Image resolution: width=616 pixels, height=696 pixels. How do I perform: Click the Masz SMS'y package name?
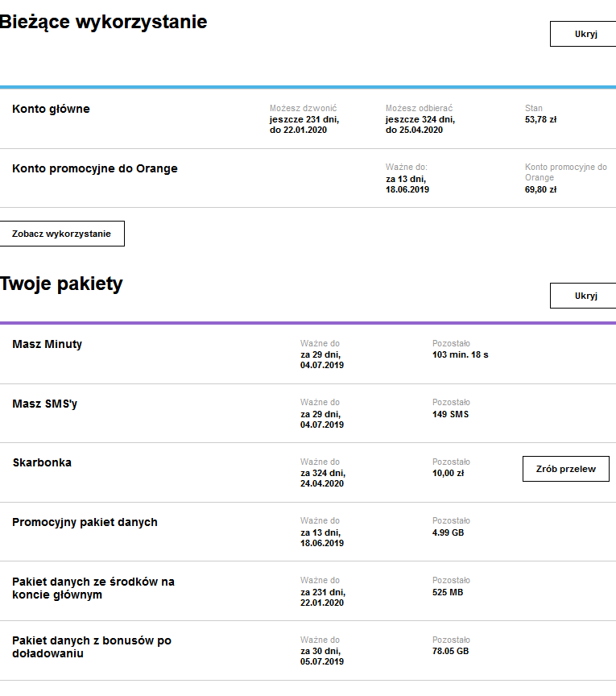(45, 404)
